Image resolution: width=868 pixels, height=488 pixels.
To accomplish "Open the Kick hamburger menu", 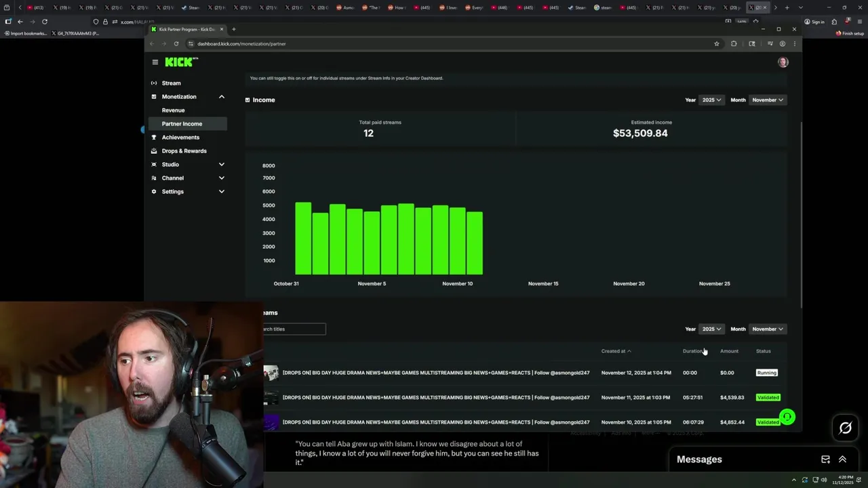I will [155, 62].
